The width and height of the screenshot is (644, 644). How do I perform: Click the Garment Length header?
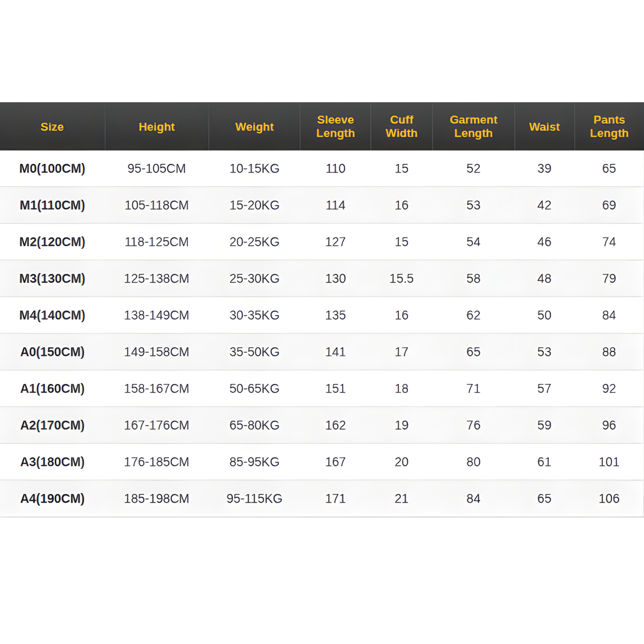pos(473,126)
